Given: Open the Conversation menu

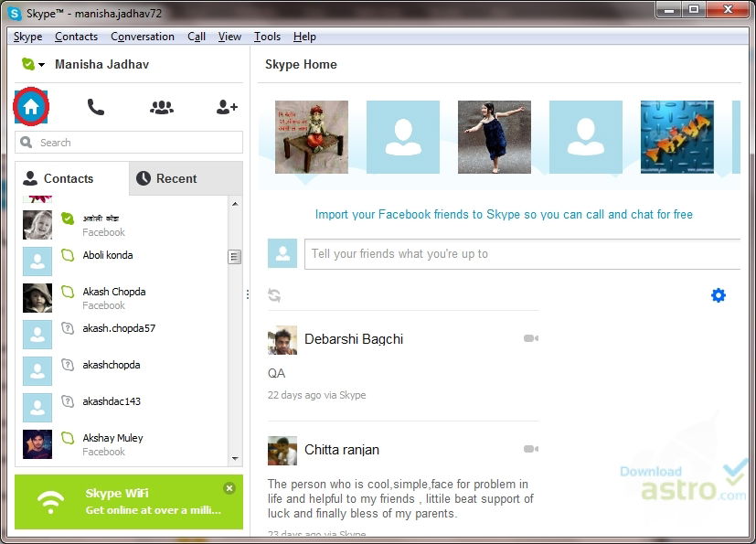Looking at the screenshot, I should point(143,37).
